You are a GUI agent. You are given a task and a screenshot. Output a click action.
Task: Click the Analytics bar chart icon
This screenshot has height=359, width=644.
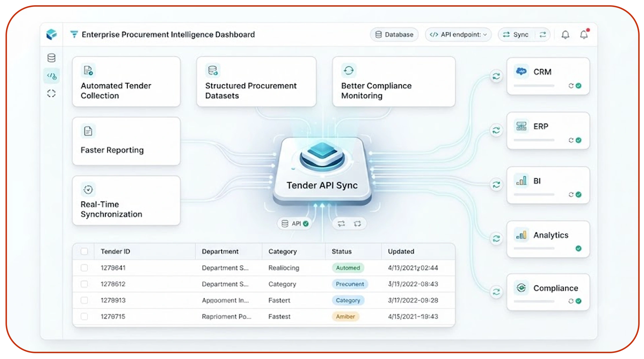521,235
